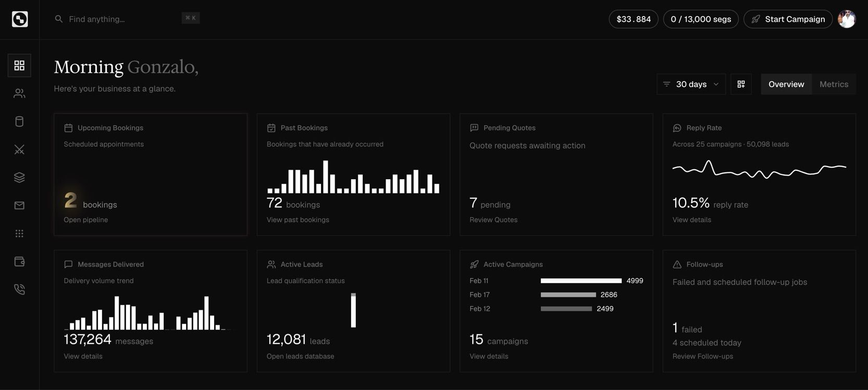Image resolution: width=868 pixels, height=390 pixels.
Task: Click the Messages Delivered chat icon
Action: click(68, 265)
